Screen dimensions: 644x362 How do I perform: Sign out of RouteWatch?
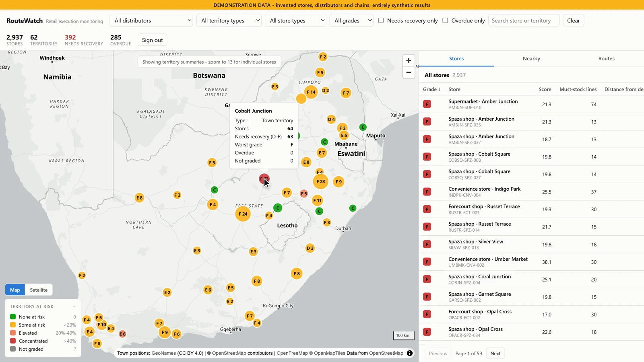[x=152, y=40]
